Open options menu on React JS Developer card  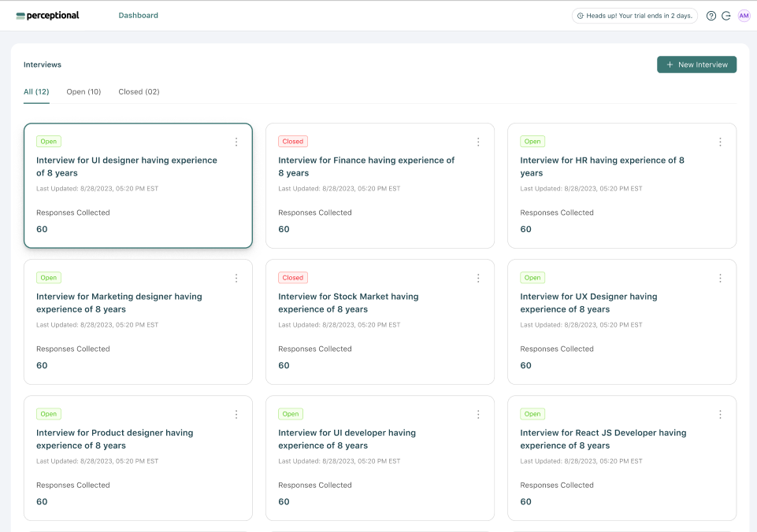720,414
